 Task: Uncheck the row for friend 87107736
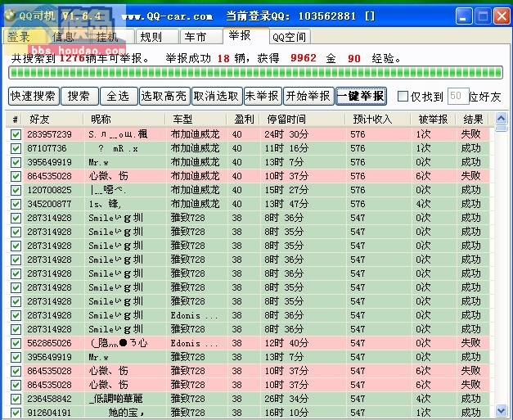16,148
